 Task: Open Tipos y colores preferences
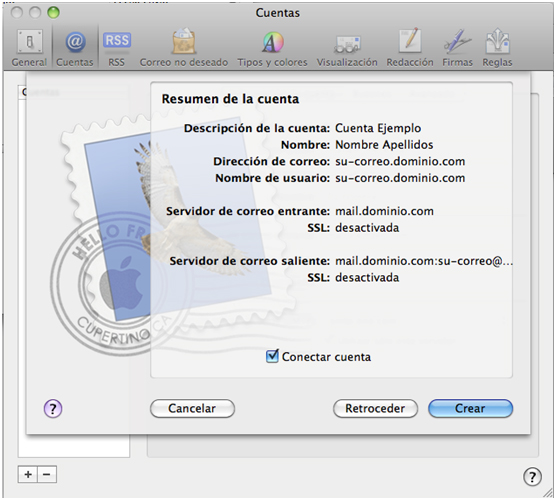[272, 48]
